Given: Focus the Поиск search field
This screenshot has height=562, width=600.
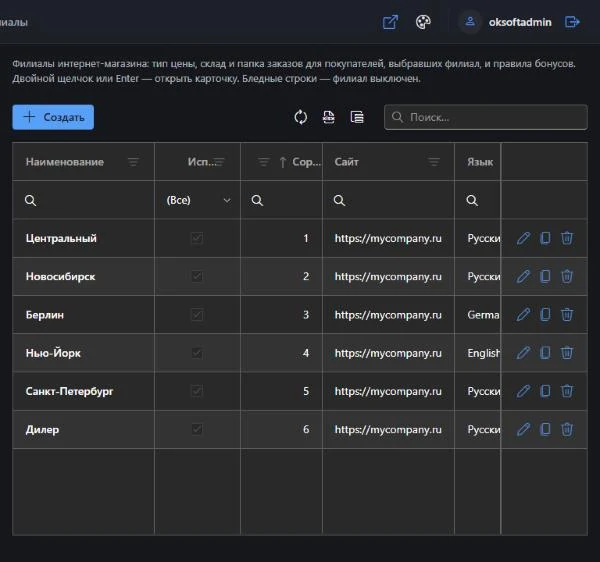Looking at the screenshot, I should click(x=486, y=117).
